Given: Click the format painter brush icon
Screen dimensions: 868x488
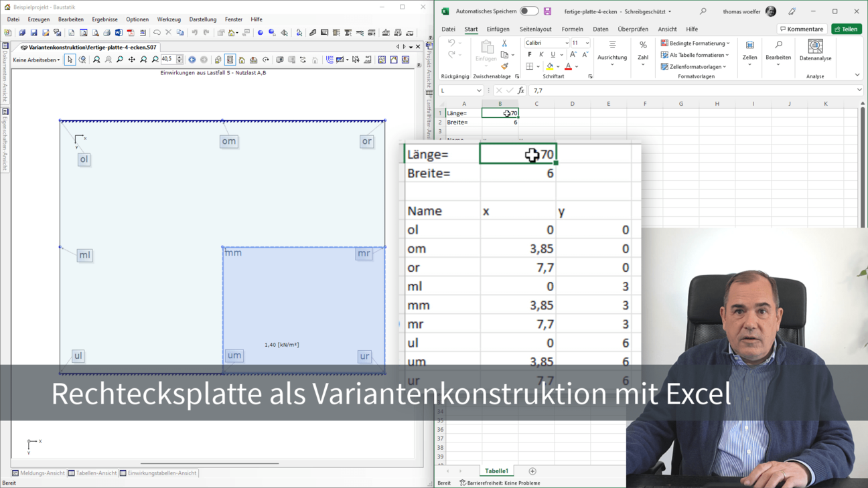Looking at the screenshot, I should click(x=504, y=66).
